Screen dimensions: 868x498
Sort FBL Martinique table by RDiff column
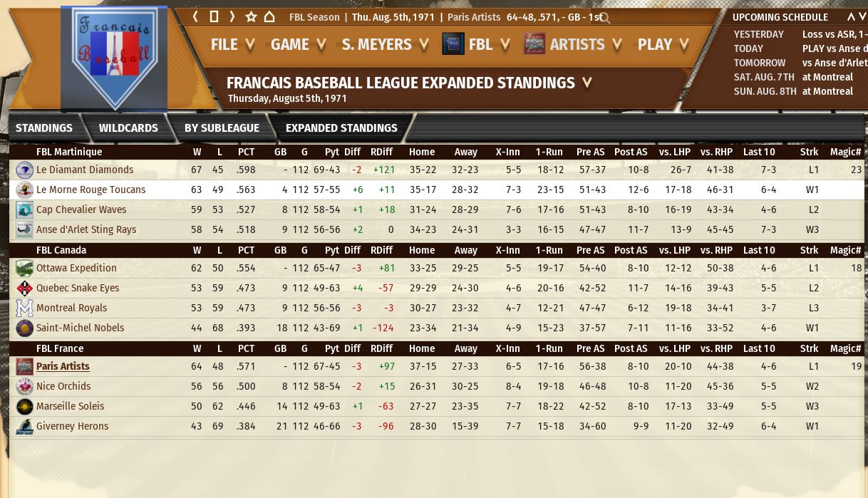click(381, 152)
